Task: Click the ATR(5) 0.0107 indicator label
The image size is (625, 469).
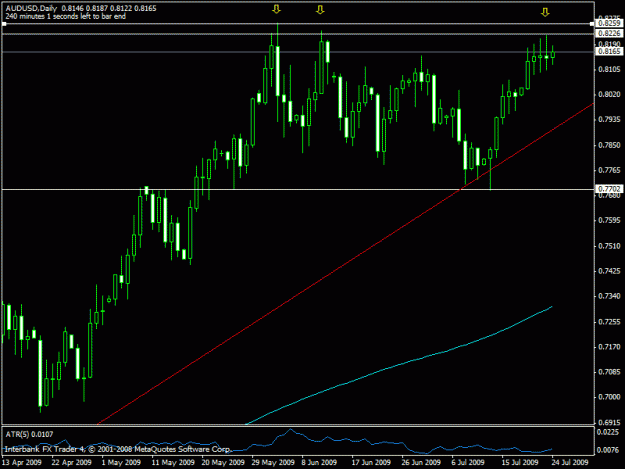Action: click(x=29, y=434)
